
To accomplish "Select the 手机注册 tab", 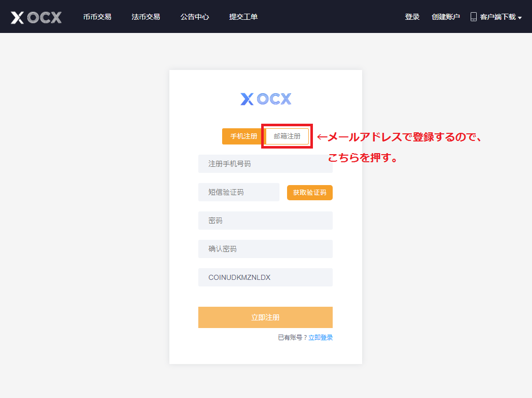I will point(243,136).
